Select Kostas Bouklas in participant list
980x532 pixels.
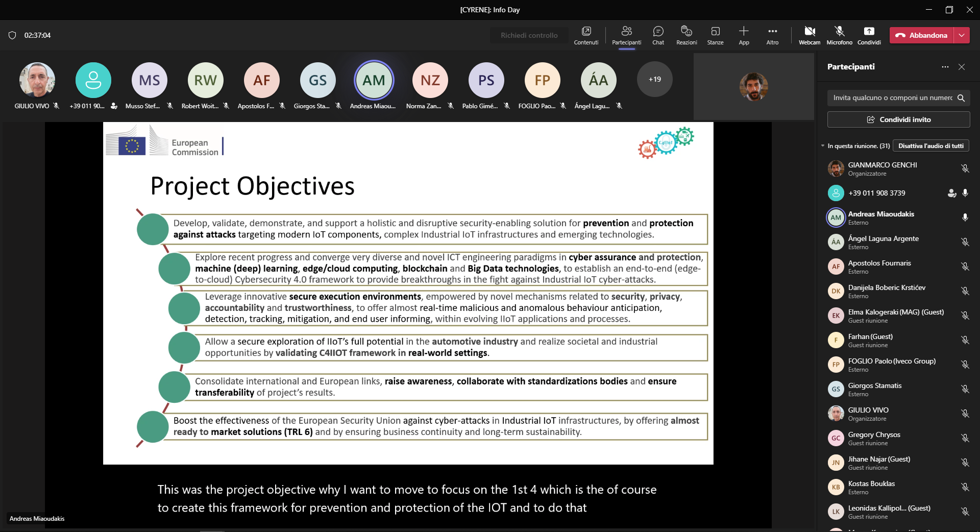point(898,487)
